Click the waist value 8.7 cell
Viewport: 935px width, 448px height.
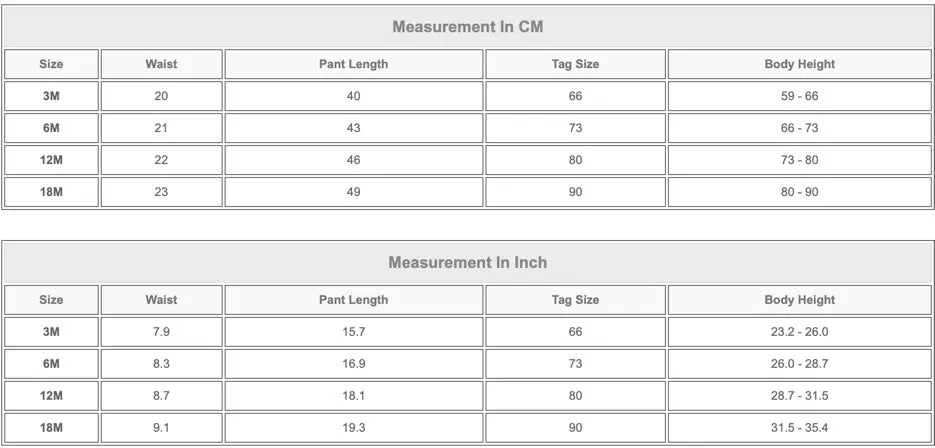162,396
